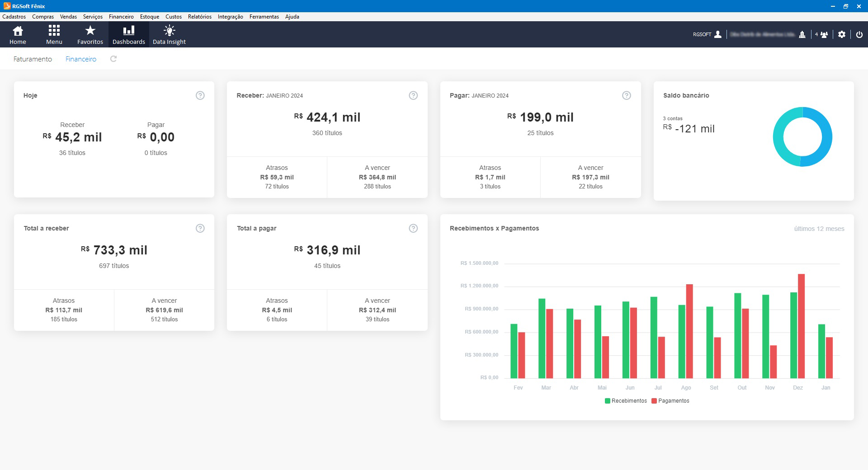The image size is (868, 470).
Task: Show help for Pagar Janeiro 2024 card
Action: tap(626, 95)
